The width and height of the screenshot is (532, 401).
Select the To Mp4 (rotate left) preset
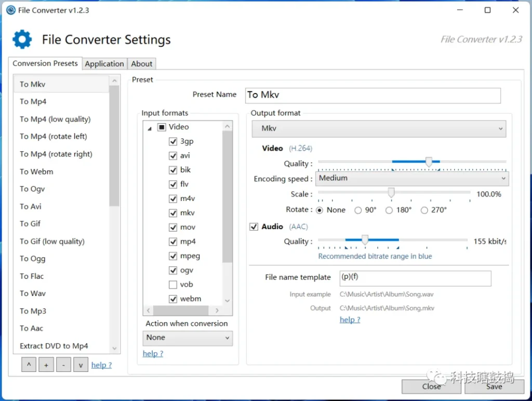click(61, 137)
